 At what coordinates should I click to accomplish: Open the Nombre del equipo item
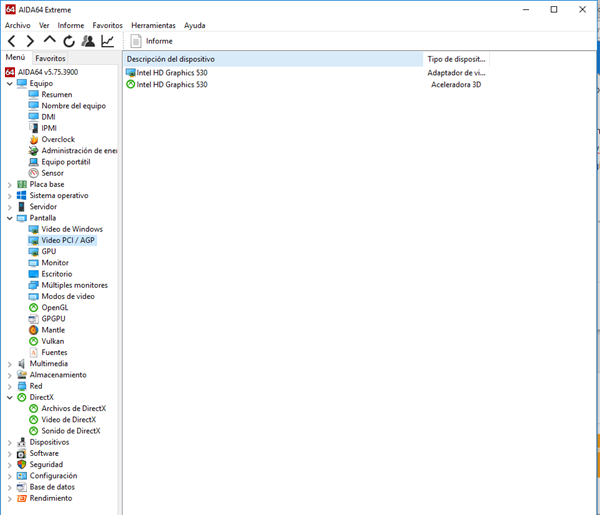[73, 106]
